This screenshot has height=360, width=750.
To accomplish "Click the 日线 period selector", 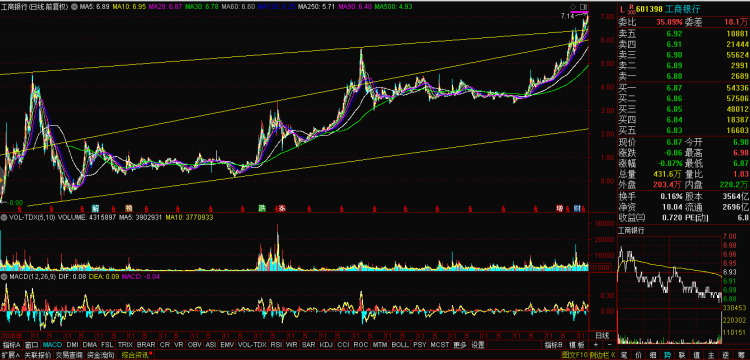I will click(x=601, y=335).
